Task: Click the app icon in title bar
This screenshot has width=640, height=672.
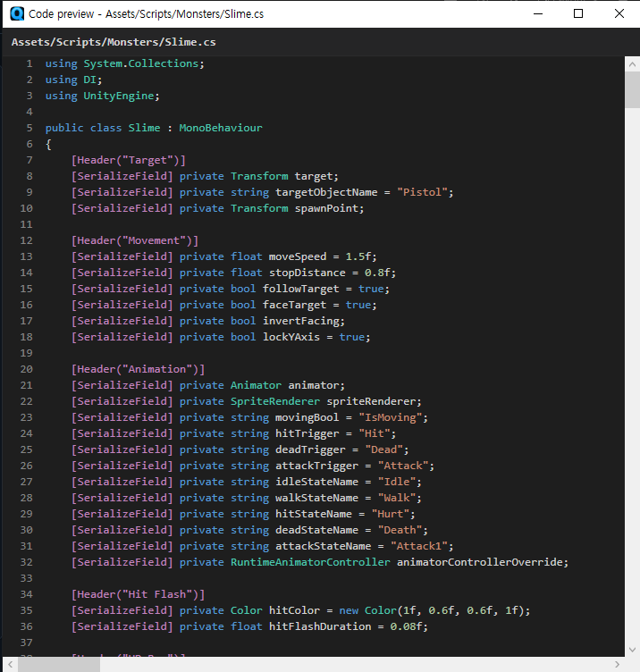Action: 17,13
